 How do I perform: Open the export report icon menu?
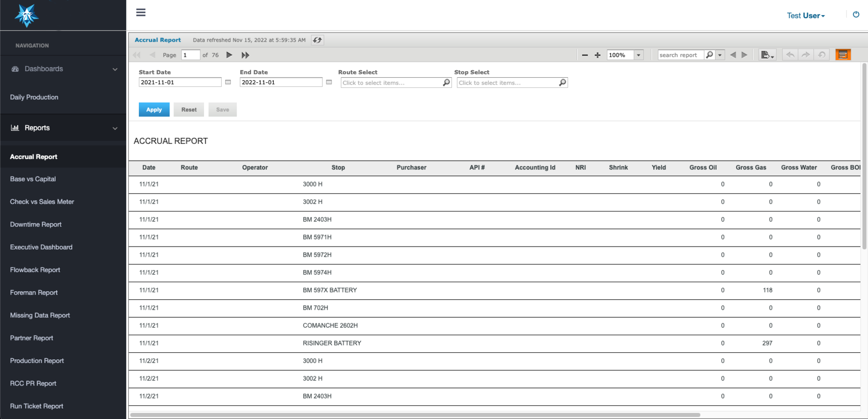[767, 55]
